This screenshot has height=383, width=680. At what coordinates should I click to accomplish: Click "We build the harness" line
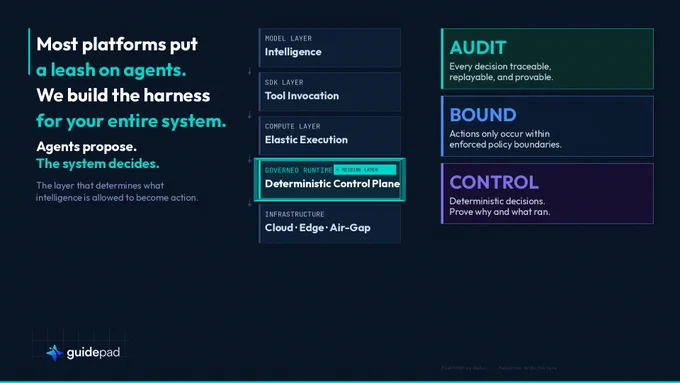pos(123,95)
